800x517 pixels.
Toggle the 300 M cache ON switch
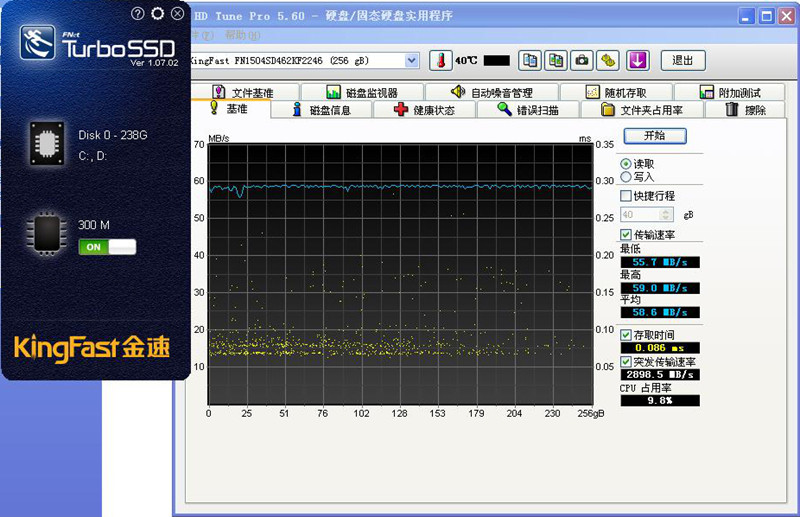coord(107,247)
